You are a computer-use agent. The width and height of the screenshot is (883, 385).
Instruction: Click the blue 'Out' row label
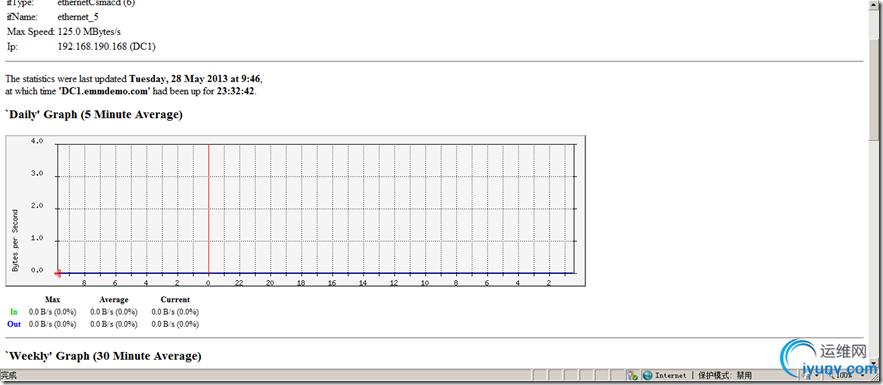coord(14,324)
